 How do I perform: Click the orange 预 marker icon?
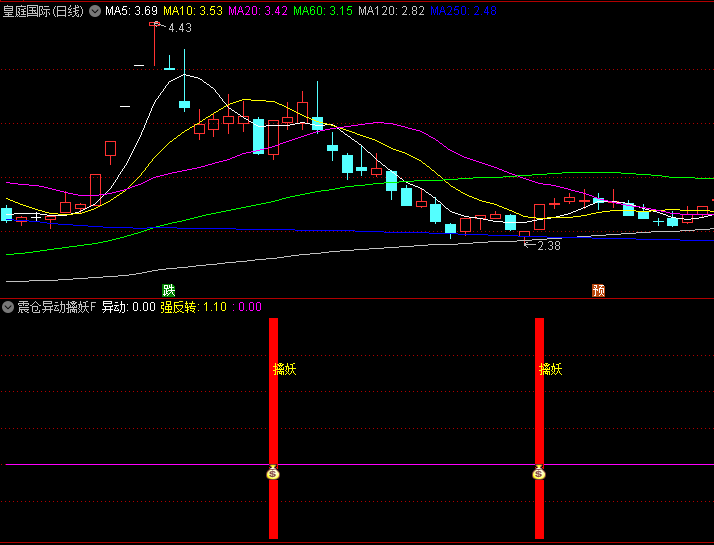[x=598, y=290]
